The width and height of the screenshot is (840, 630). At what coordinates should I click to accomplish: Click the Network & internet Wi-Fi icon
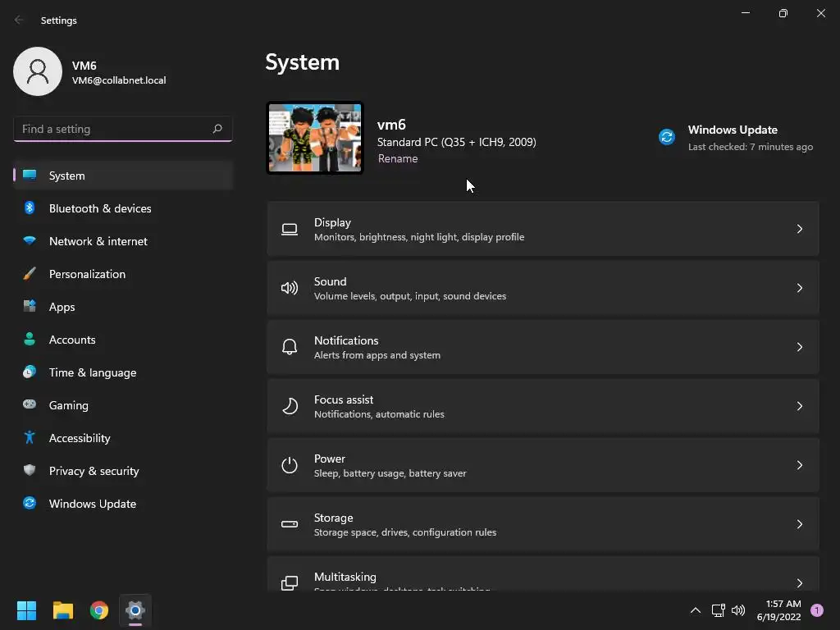pyautogui.click(x=30, y=241)
